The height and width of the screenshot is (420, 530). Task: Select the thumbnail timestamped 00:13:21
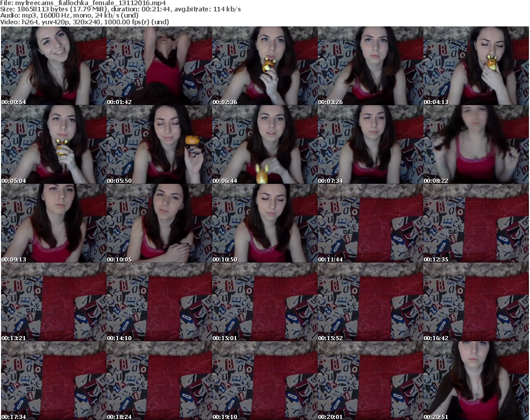tap(53, 302)
